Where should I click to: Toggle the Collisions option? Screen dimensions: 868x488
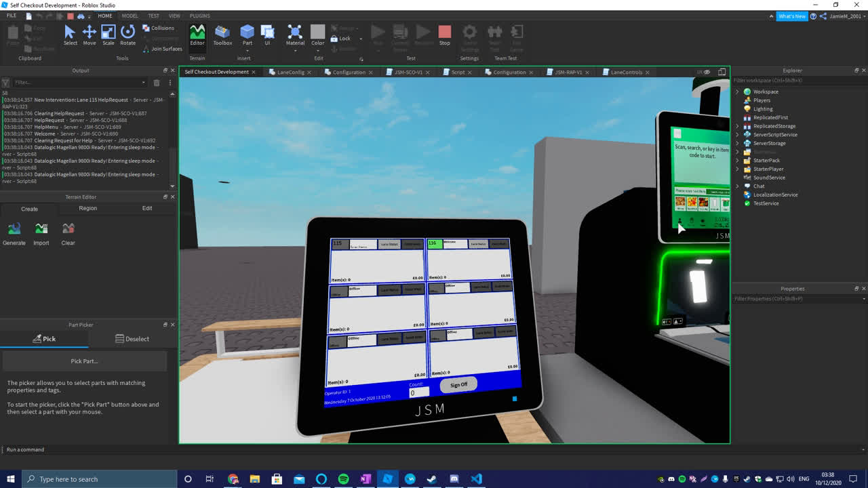pos(158,28)
